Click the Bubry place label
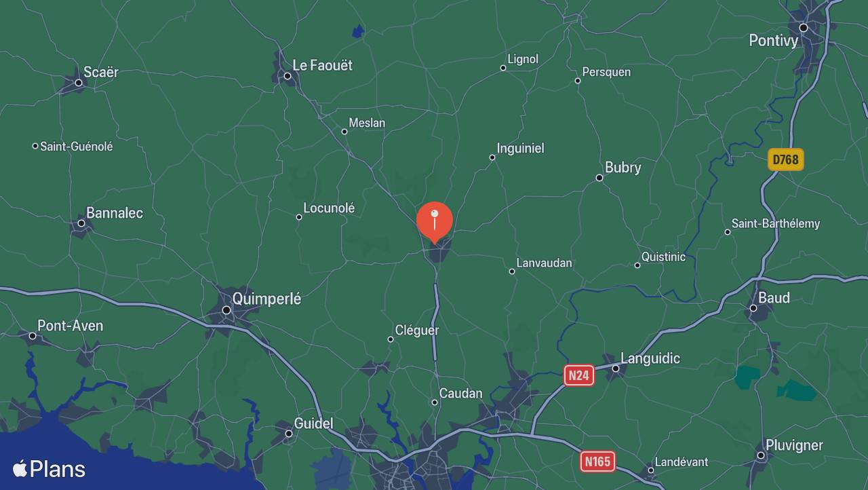The height and width of the screenshot is (490, 868). pos(623,168)
